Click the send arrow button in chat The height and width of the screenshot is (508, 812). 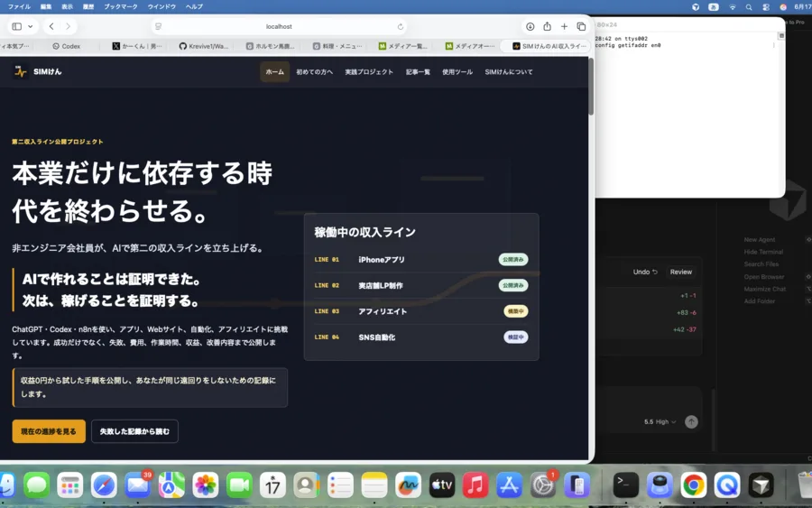[x=691, y=422]
